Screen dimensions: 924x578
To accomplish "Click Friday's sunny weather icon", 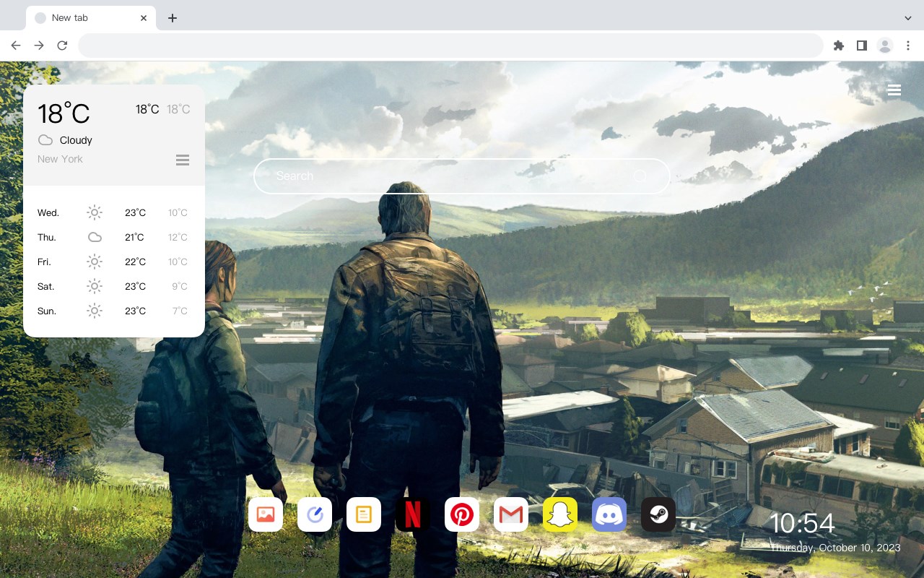I will pos(95,262).
